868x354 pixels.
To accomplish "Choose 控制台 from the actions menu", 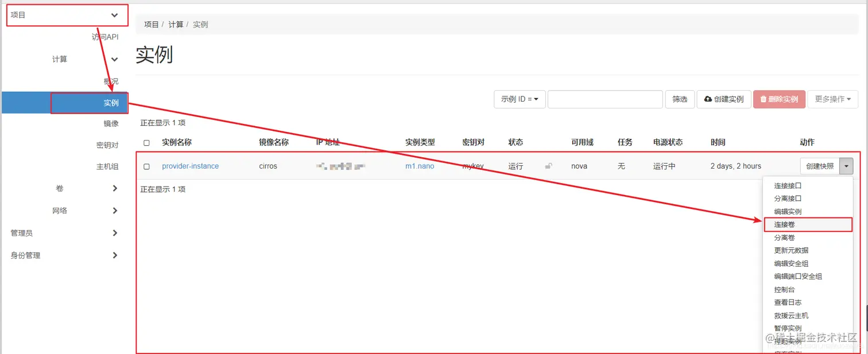I will (784, 290).
